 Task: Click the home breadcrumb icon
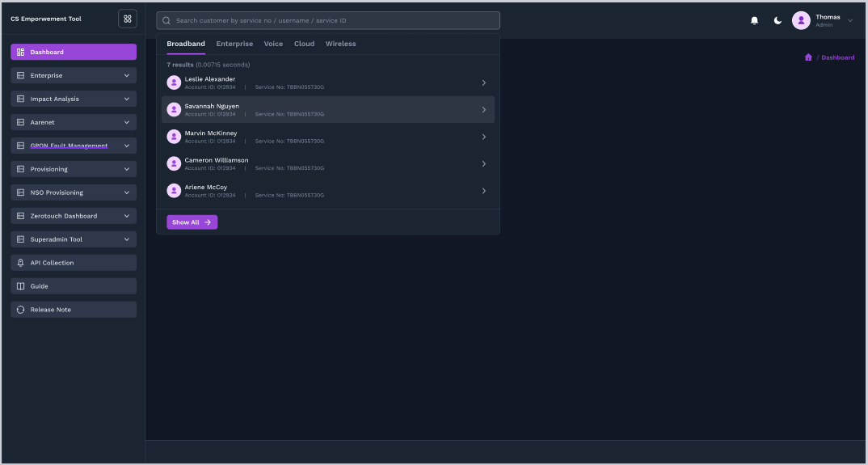point(808,57)
